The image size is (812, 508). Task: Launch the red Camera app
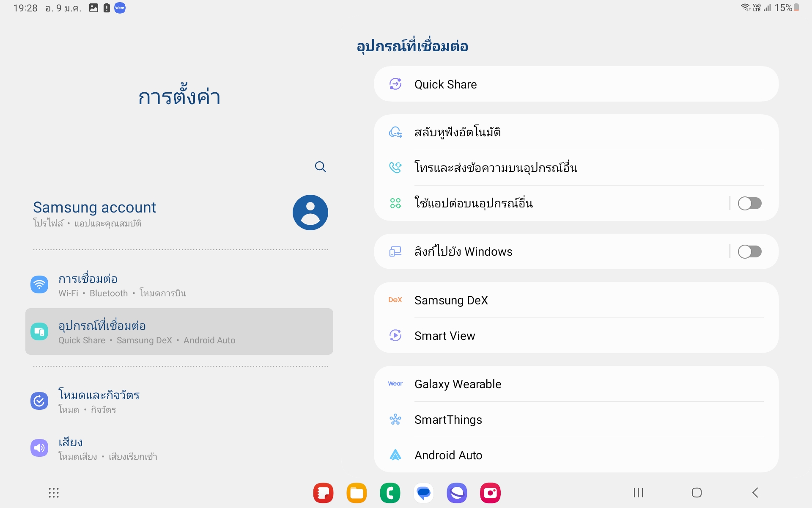[490, 493]
